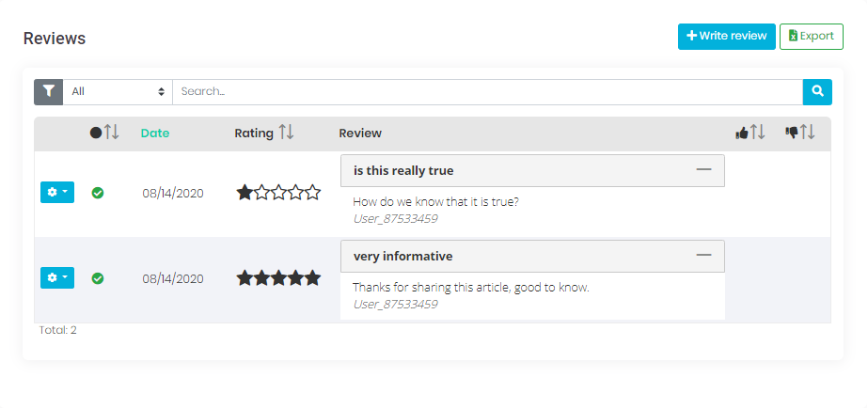Click the one-star rating of first review
Image resolution: width=868 pixels, height=409 pixels.
click(x=278, y=193)
